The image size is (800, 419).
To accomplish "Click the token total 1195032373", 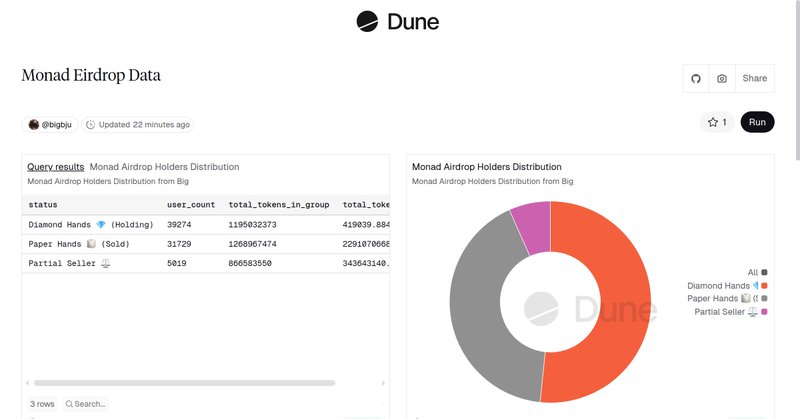I will [x=253, y=225].
